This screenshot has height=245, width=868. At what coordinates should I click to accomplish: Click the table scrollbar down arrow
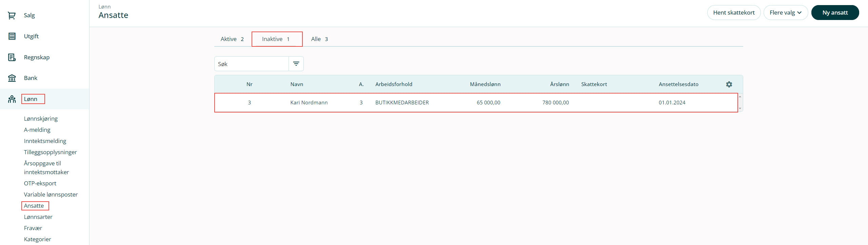(x=740, y=108)
